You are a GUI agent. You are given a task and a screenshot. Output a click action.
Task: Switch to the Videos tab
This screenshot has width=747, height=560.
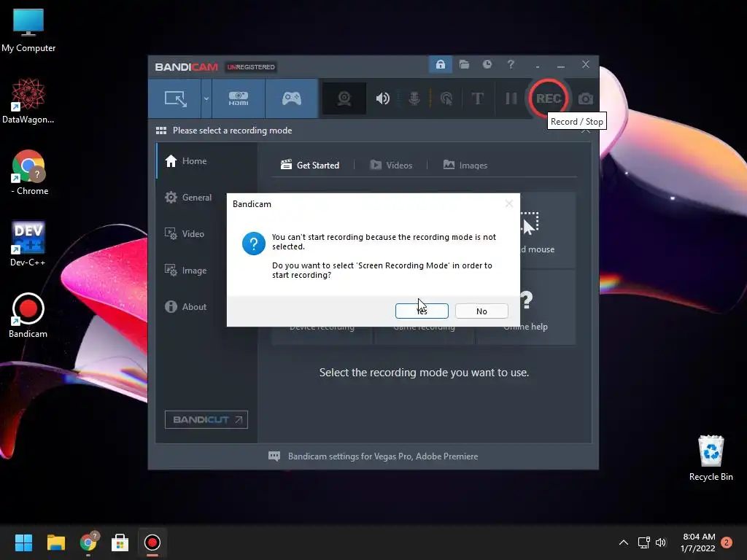click(391, 166)
